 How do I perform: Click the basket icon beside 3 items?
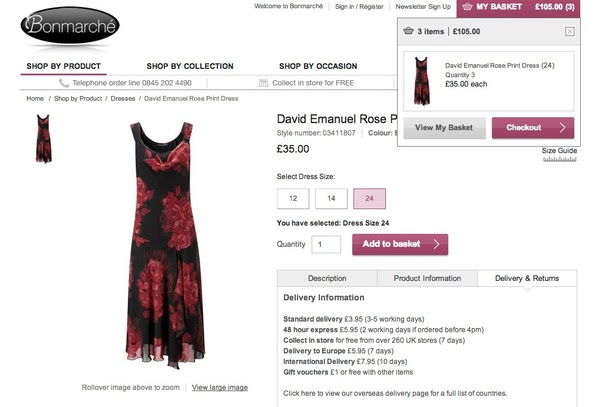(x=408, y=31)
